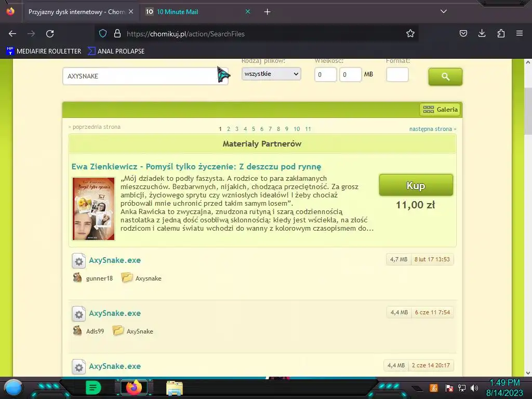Screen dimensions: 532x399
Task: Expand the file type wszystkie dropdown
Action: (x=271, y=74)
